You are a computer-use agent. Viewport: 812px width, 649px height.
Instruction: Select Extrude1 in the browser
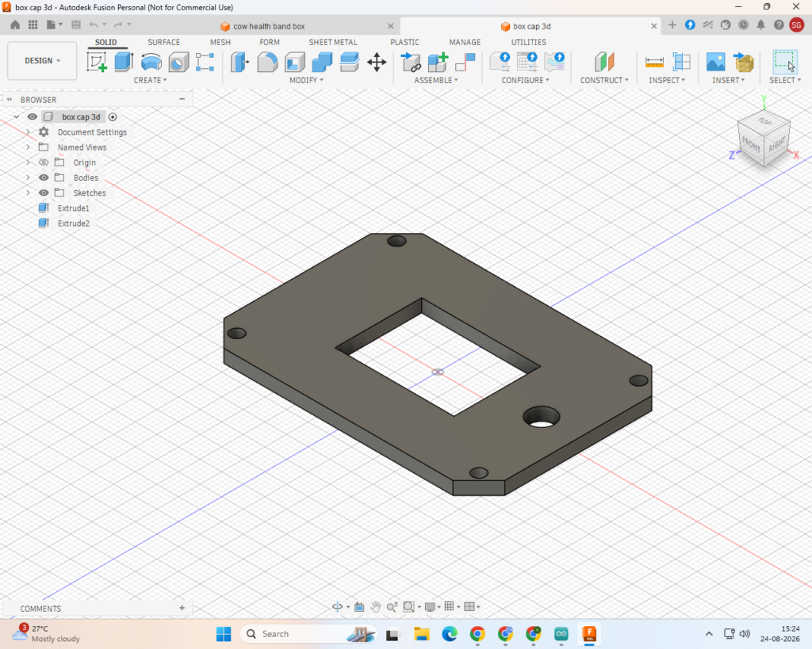click(74, 208)
